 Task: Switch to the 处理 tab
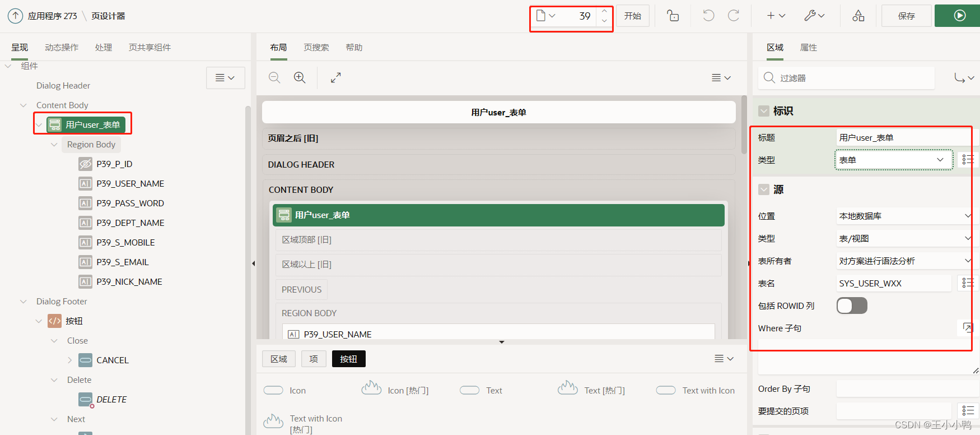104,48
